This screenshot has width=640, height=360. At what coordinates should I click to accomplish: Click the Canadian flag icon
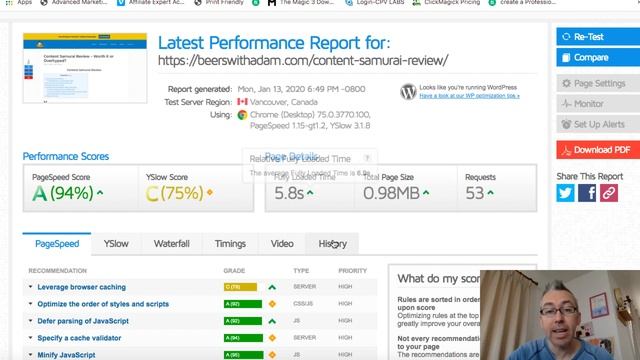point(242,102)
